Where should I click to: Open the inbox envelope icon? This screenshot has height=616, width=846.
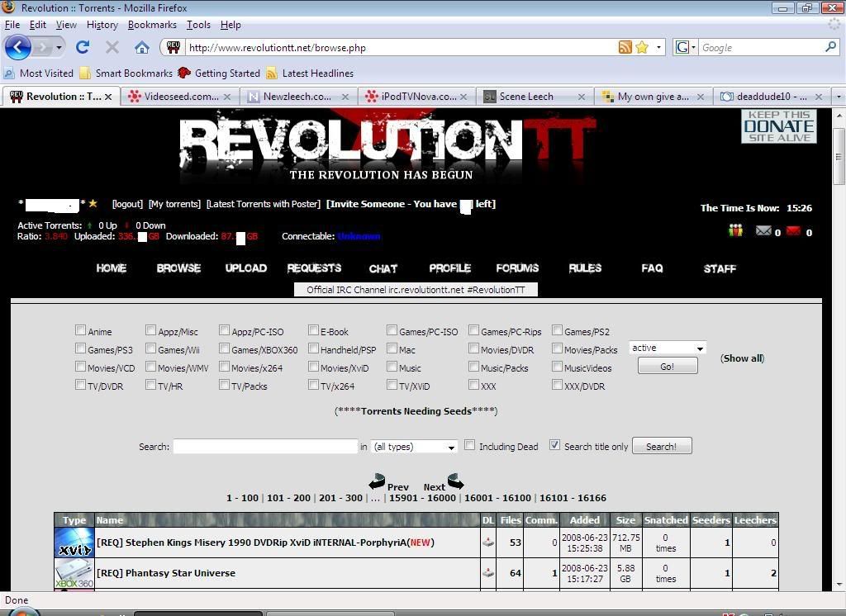click(763, 231)
